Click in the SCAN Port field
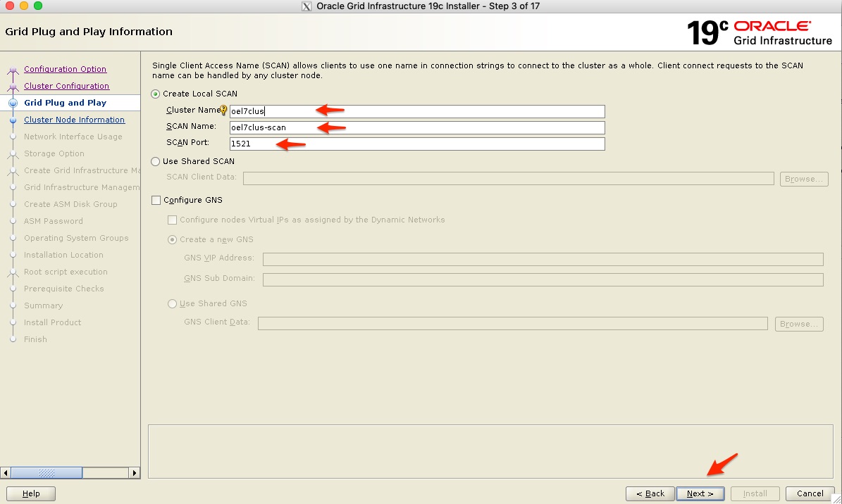 [x=417, y=144]
